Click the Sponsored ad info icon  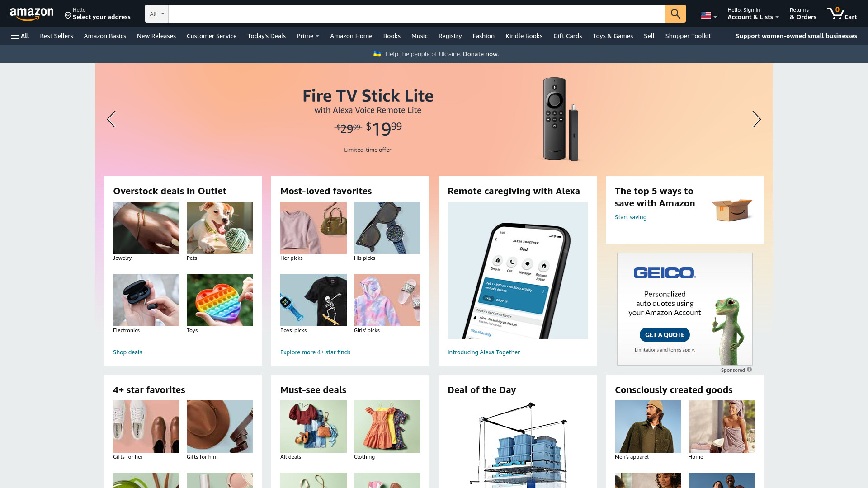(749, 370)
